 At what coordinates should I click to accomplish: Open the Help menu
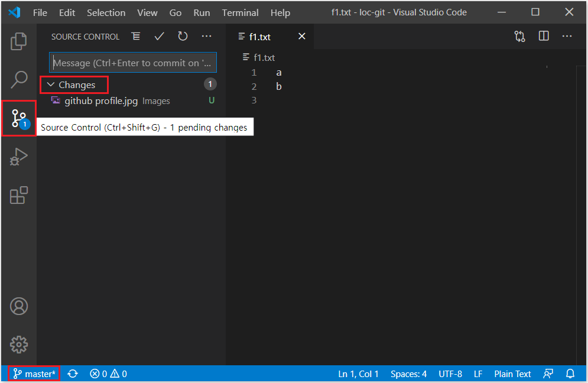(x=281, y=12)
